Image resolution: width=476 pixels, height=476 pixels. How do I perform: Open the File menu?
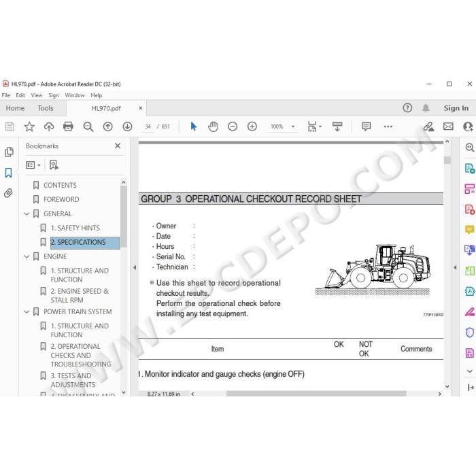click(x=5, y=95)
